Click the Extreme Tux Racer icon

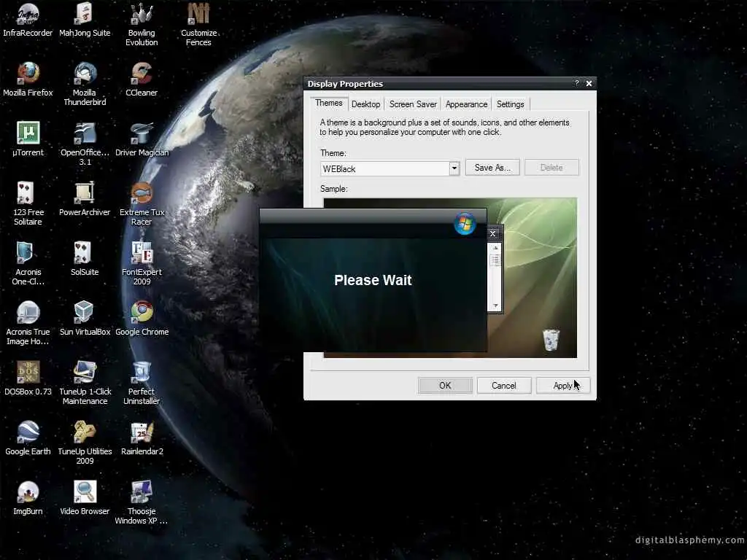[x=142, y=204]
